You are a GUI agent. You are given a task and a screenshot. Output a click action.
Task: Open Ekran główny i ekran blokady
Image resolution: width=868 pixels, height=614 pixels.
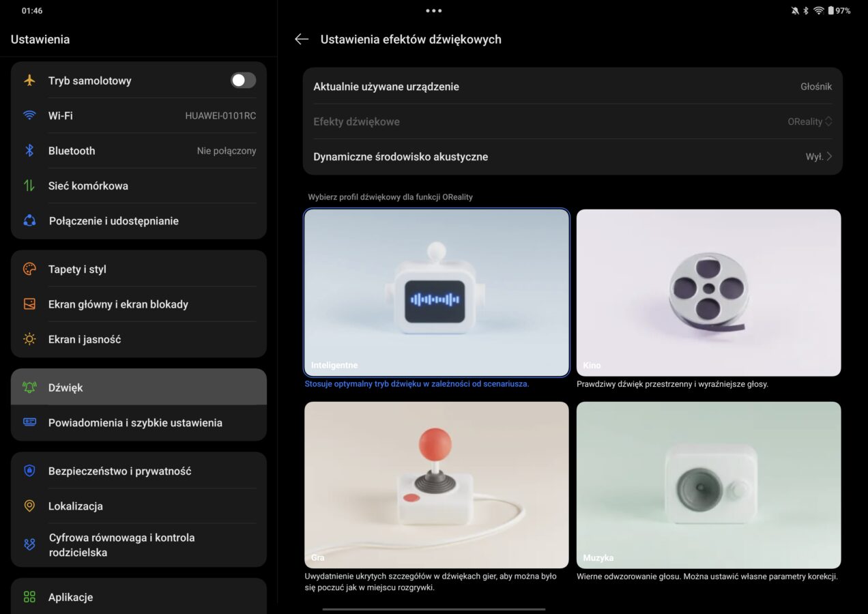139,304
